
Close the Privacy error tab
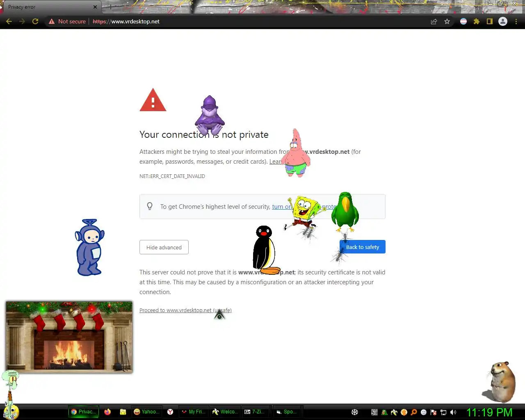click(95, 7)
